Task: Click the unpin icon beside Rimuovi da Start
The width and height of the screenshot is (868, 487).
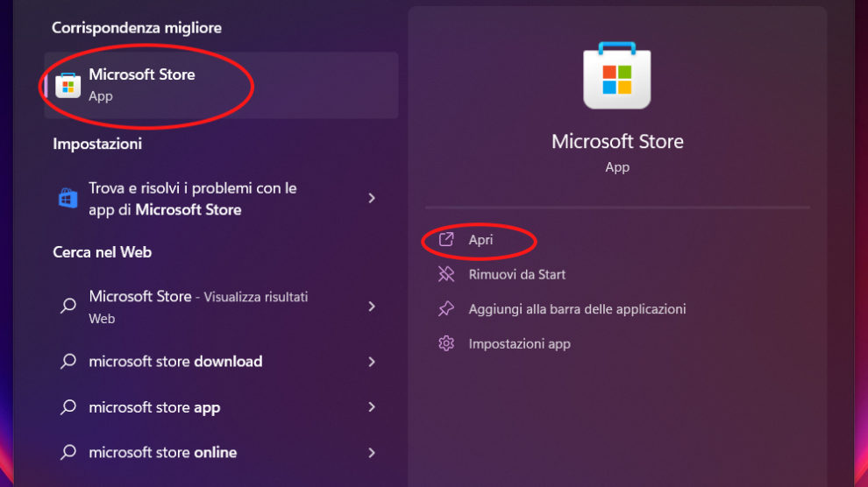Action: pyautogui.click(x=446, y=274)
